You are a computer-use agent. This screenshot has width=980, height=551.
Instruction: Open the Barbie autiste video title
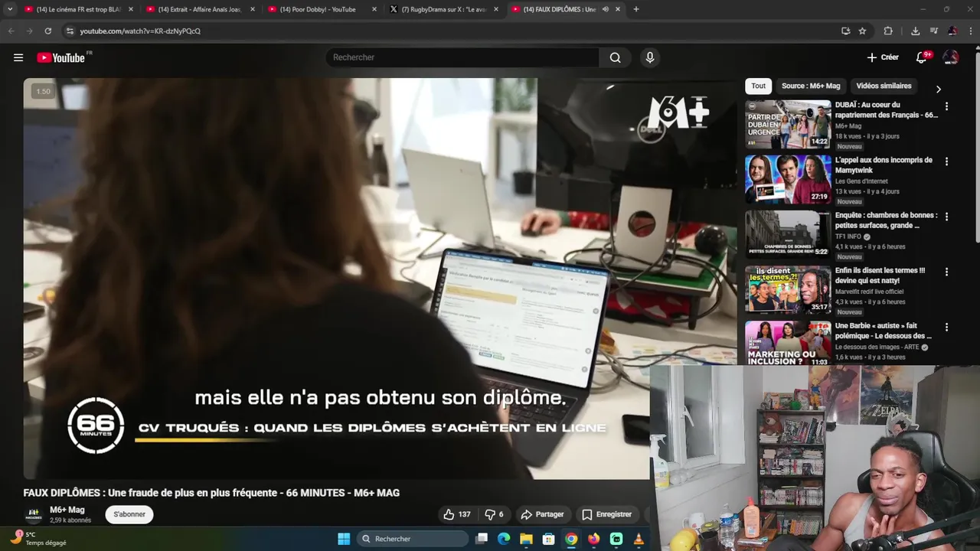[x=884, y=331]
